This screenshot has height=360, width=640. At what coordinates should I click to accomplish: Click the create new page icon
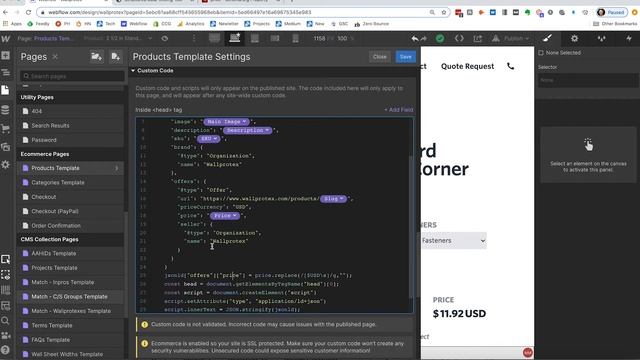[116, 57]
